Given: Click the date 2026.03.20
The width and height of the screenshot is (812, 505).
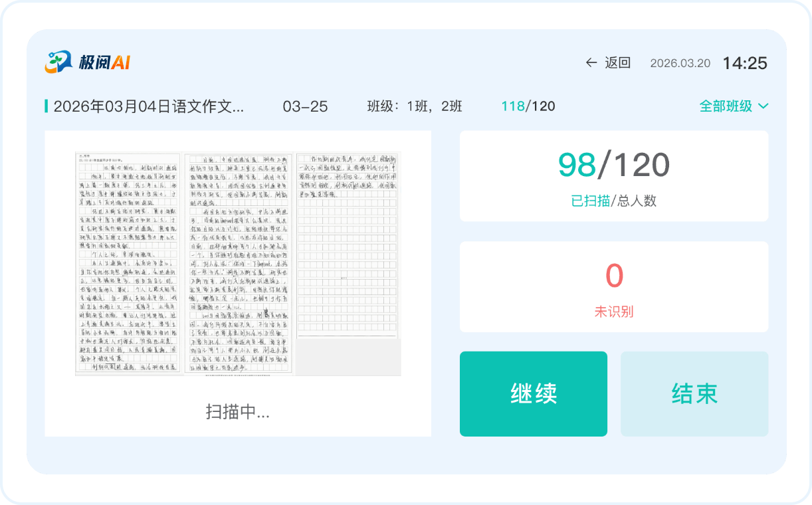Looking at the screenshot, I should coord(680,63).
